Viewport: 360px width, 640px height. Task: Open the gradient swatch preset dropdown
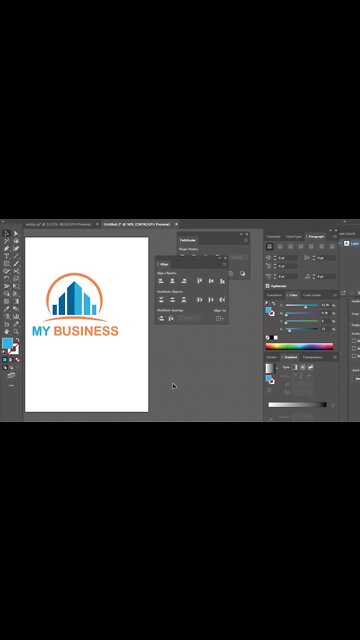(277, 368)
